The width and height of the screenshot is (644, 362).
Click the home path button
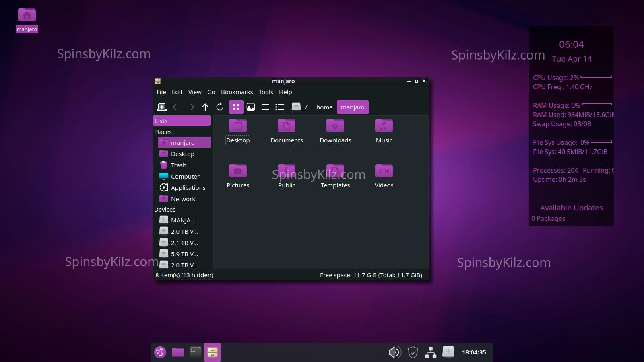point(324,107)
